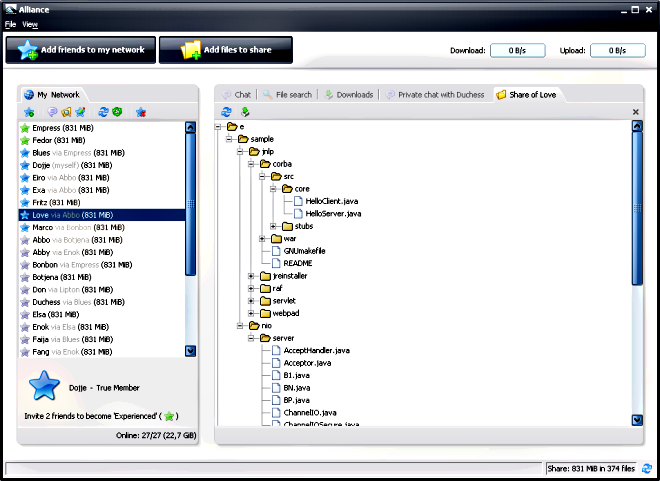Screen dimensions: 660x481
Task: Expand the raf folder node
Action: coord(251,288)
